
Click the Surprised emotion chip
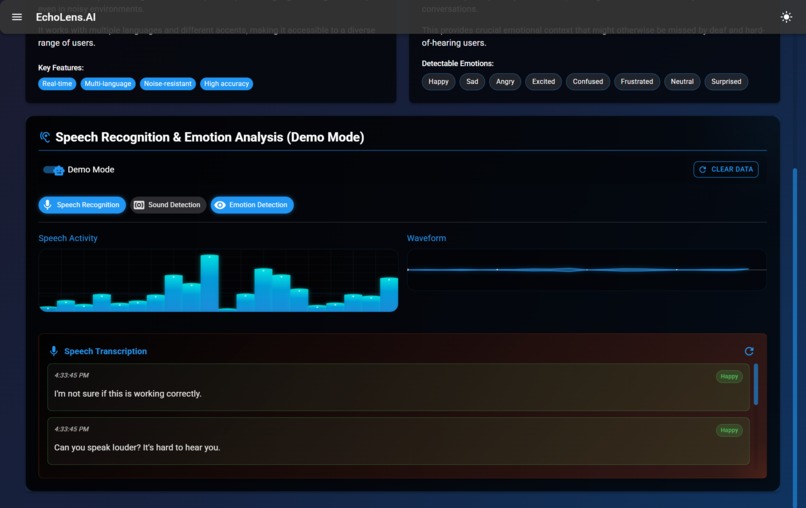click(726, 82)
